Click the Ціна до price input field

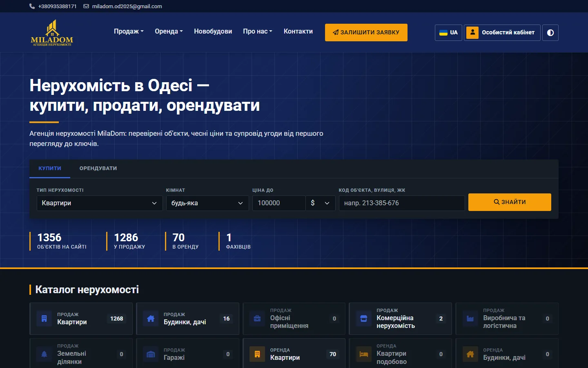(279, 203)
